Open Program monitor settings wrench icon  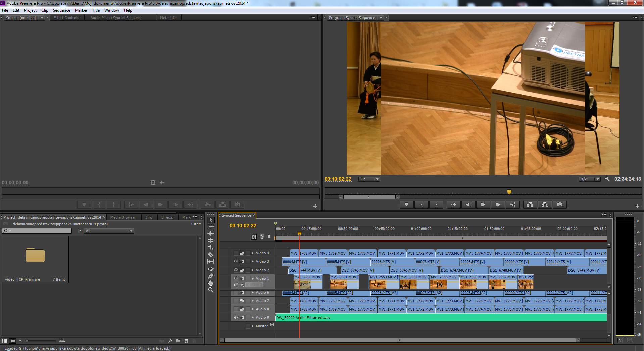coord(607,179)
